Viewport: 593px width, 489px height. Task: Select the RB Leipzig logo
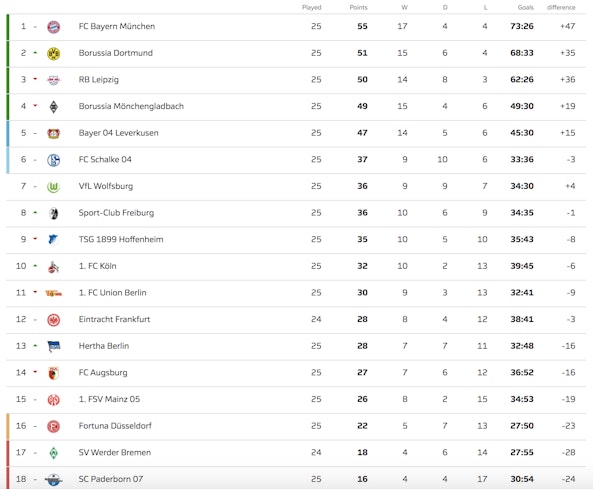coord(53,80)
